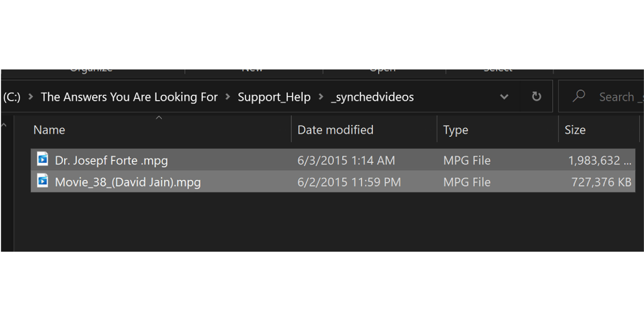644x322 pixels.
Task: Sort by Name column header
Action: (50, 130)
